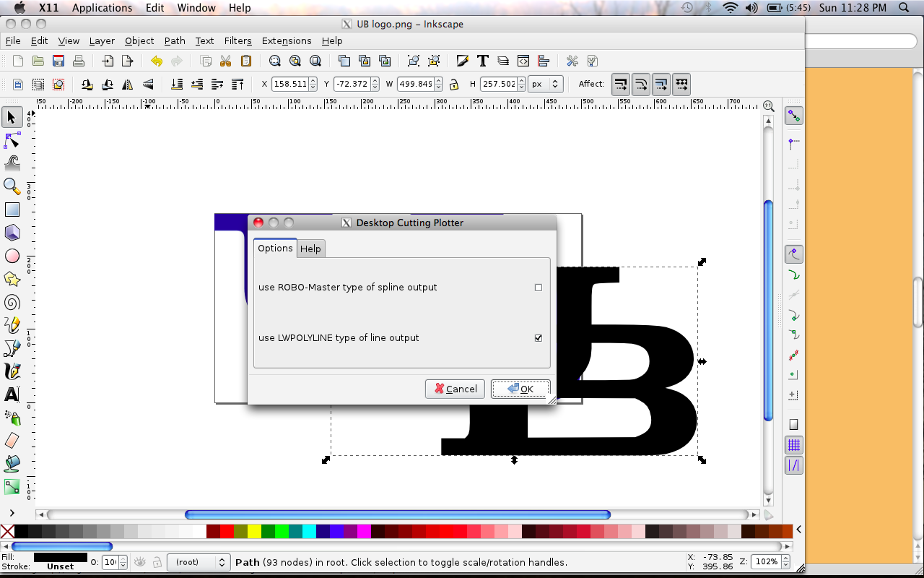Toggle the snapping button atop the snap bar
This screenshot has width=924, height=578.
794,116
